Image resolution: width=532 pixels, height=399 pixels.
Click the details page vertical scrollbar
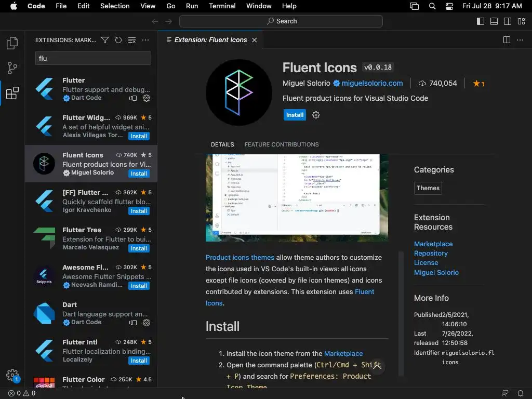[x=401, y=314]
